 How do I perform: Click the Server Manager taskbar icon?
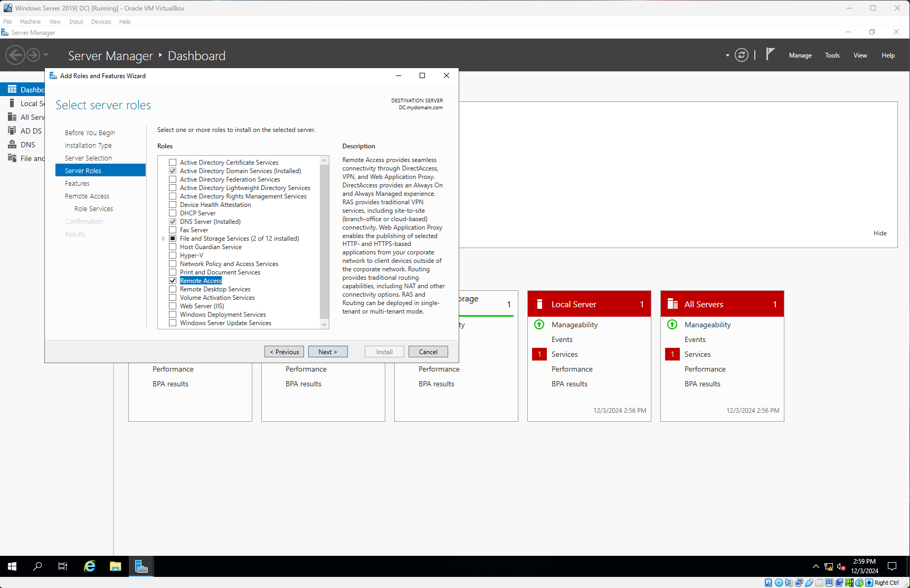141,566
